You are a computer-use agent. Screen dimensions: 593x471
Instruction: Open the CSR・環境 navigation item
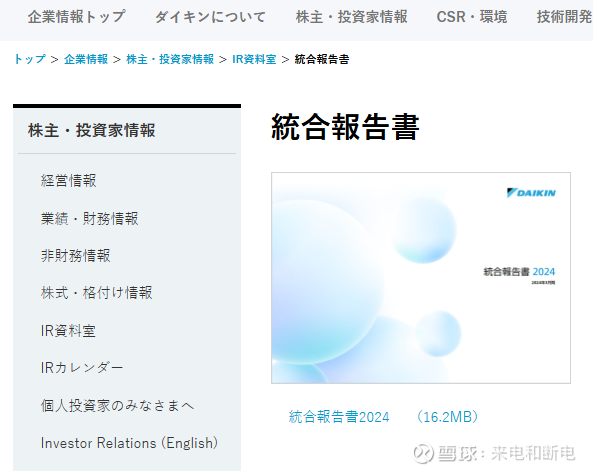tap(472, 17)
